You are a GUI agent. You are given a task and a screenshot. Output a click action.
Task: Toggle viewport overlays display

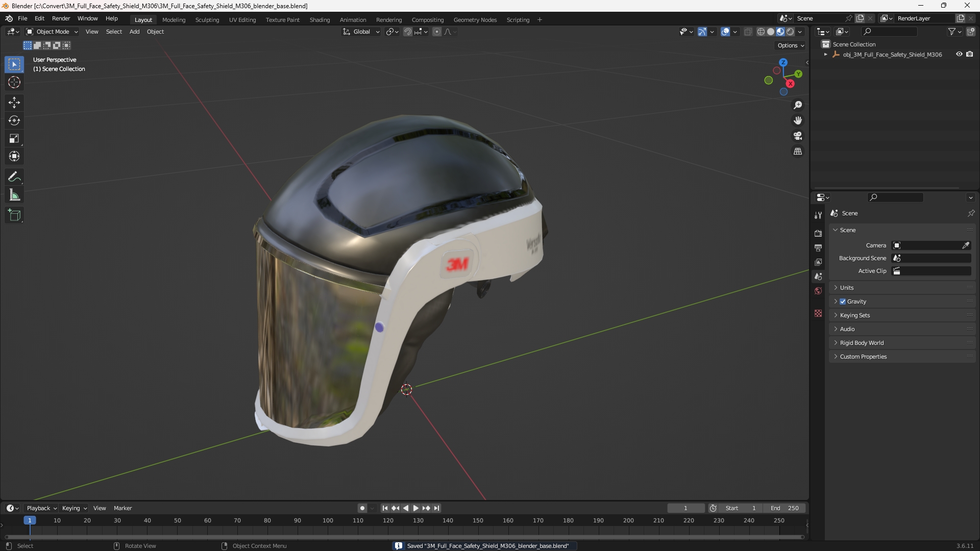725,32
